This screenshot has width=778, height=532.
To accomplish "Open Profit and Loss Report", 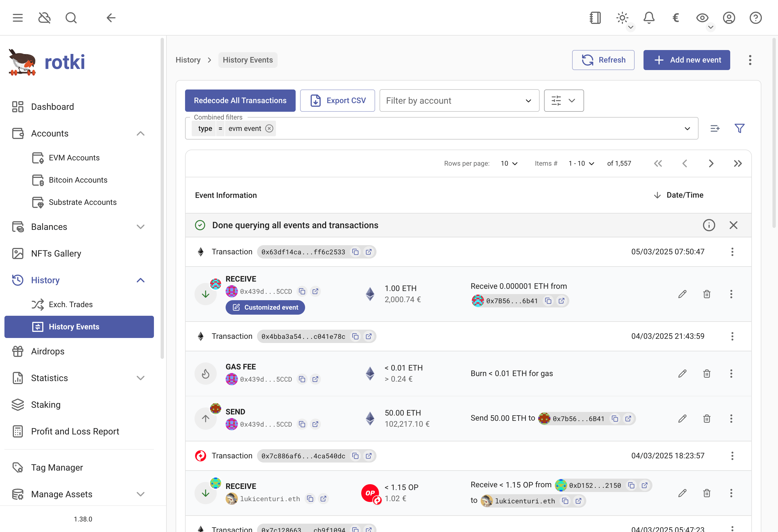I will (x=79, y=431).
